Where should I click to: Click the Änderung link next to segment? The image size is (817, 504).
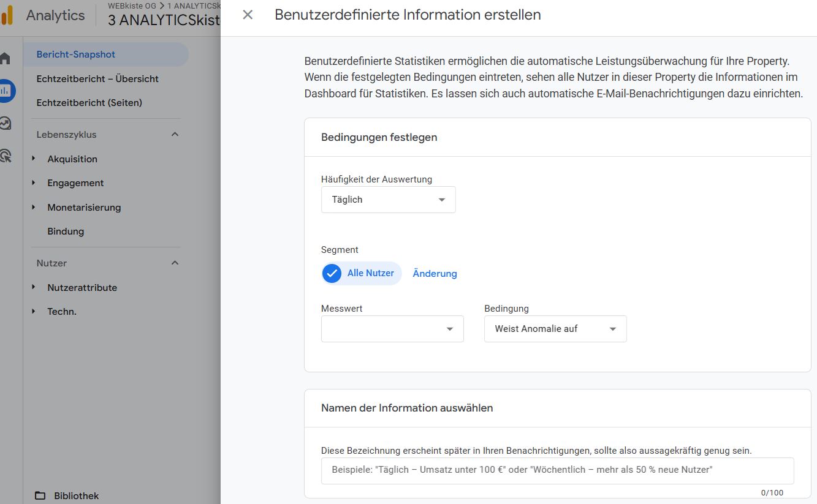click(x=435, y=273)
